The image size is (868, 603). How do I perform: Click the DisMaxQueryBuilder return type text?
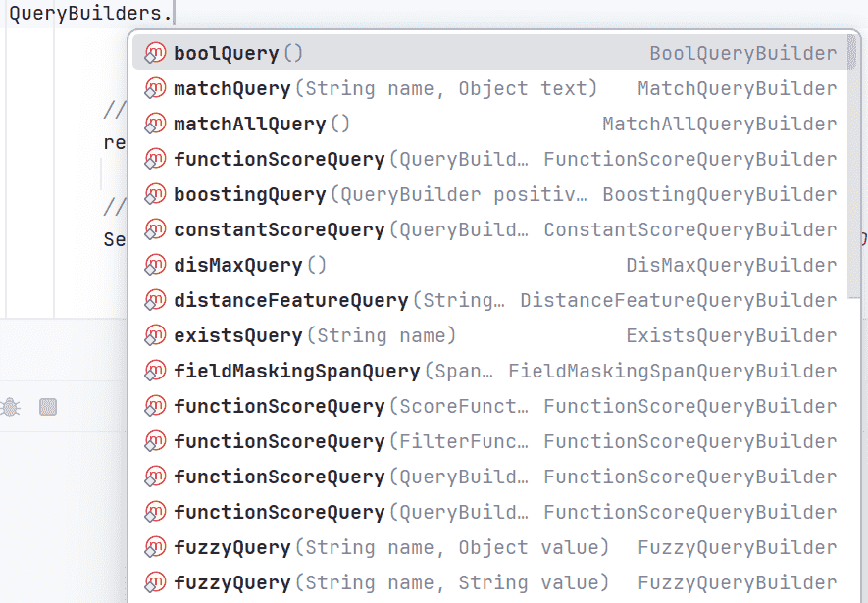(731, 266)
